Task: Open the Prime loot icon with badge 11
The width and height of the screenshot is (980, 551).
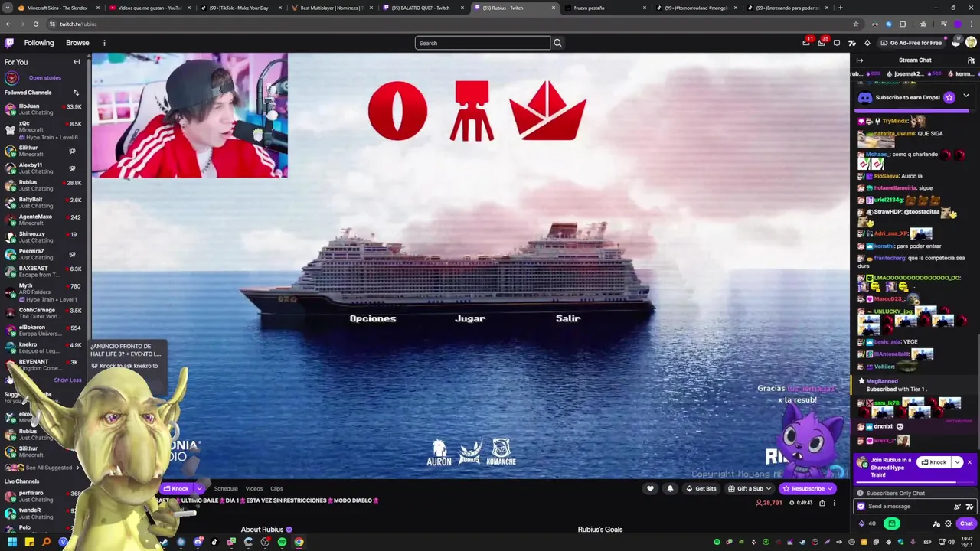Action: click(806, 43)
